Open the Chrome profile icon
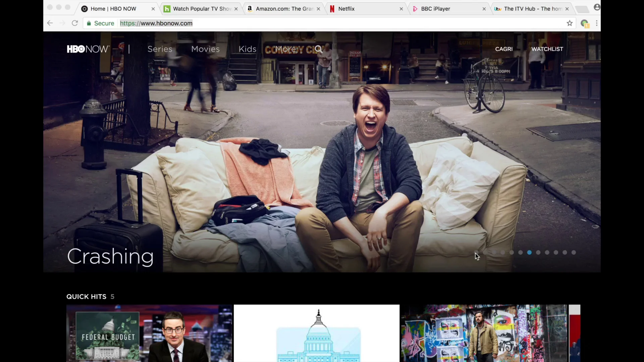This screenshot has width=644, height=362. pos(597,7)
